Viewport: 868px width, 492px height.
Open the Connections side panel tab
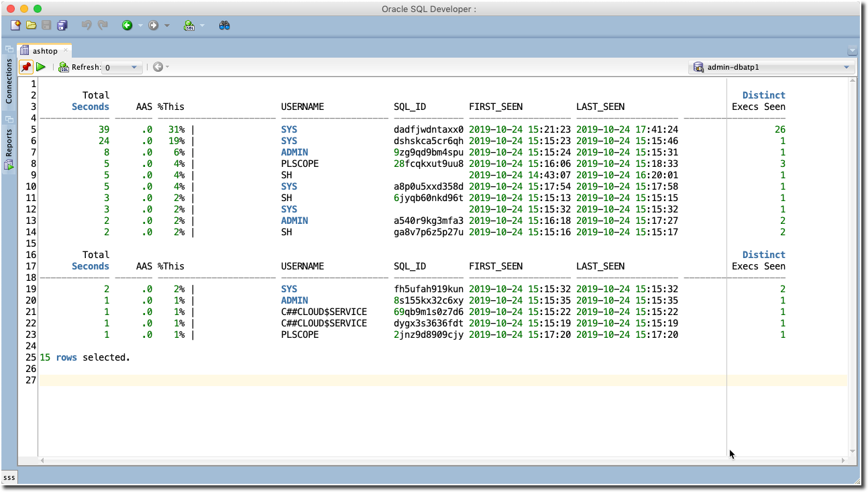(9, 80)
